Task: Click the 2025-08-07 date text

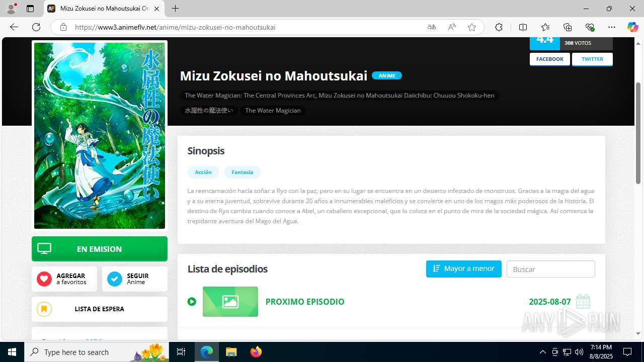Action: pos(550,302)
